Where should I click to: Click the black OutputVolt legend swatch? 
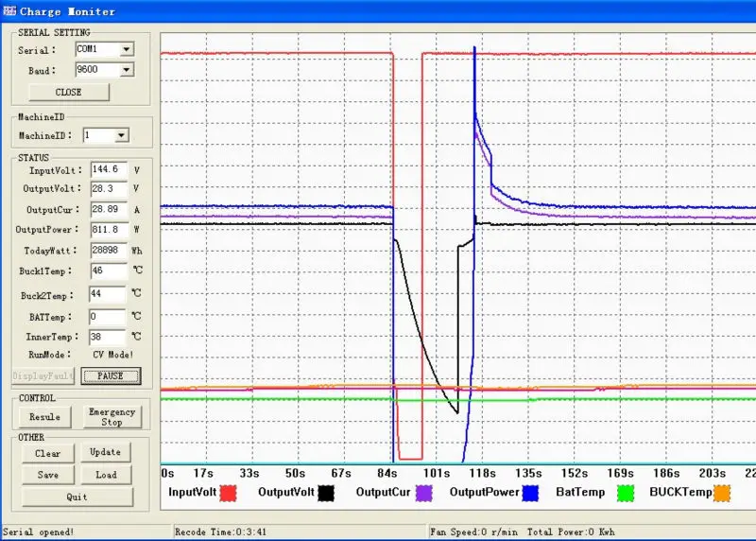(325, 493)
